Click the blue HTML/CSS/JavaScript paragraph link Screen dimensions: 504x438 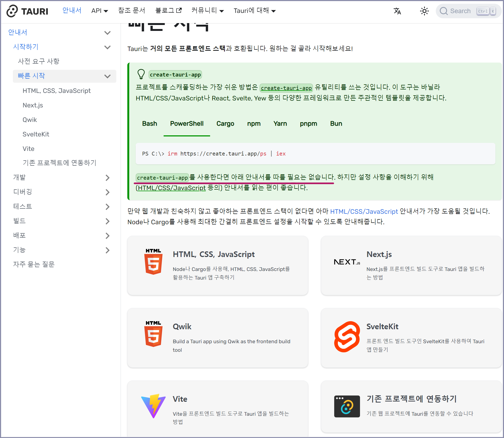(x=364, y=212)
